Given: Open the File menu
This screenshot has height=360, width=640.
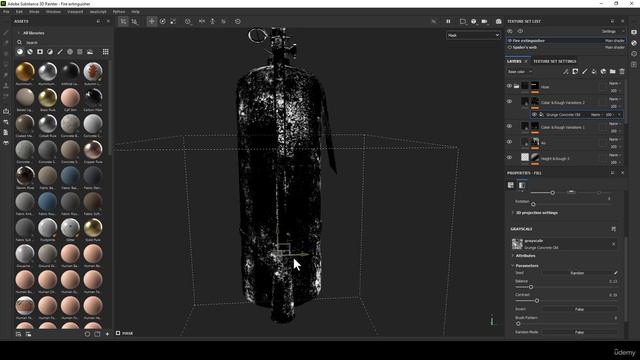Looking at the screenshot, I should click(6, 12).
